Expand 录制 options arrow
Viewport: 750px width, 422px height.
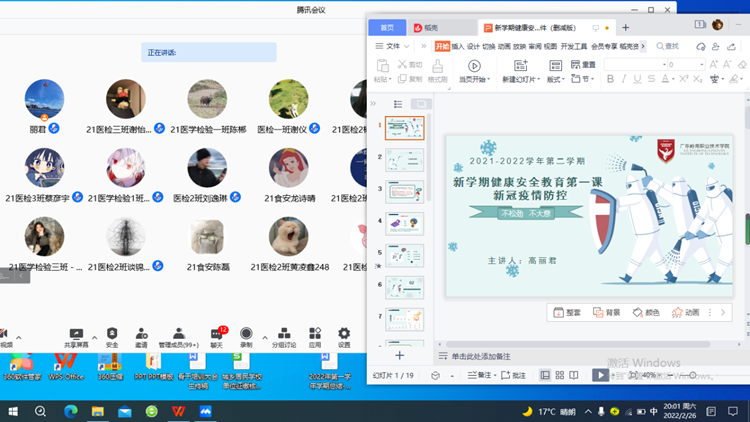click(265, 338)
